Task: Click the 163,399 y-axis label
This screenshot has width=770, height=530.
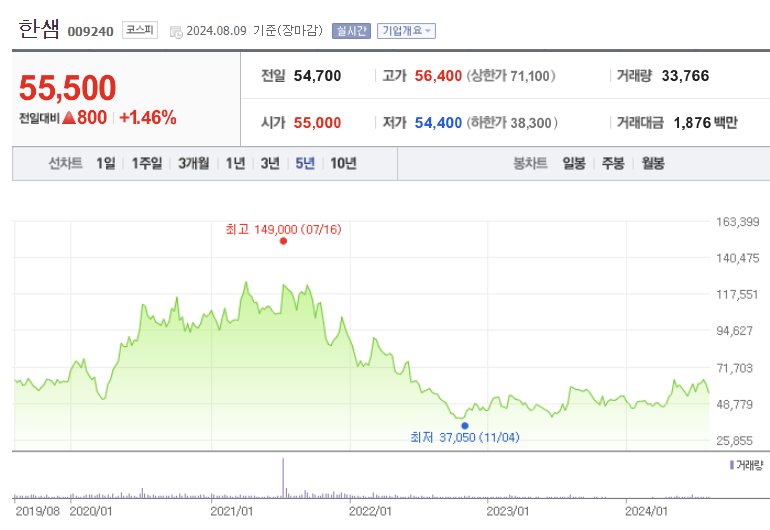Action: [738, 222]
